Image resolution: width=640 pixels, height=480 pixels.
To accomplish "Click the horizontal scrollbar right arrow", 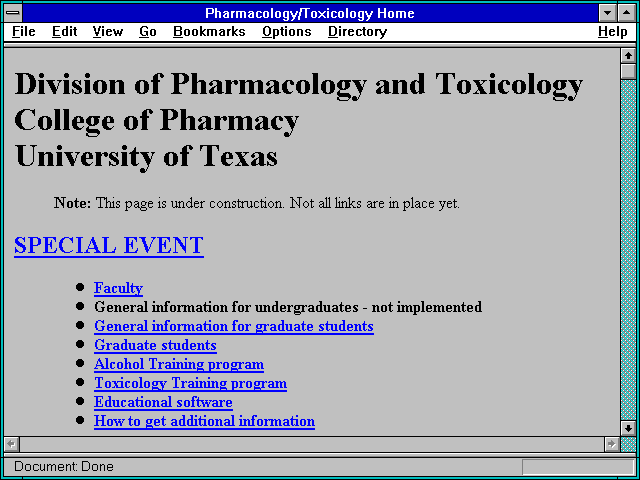I will pyautogui.click(x=612, y=444).
